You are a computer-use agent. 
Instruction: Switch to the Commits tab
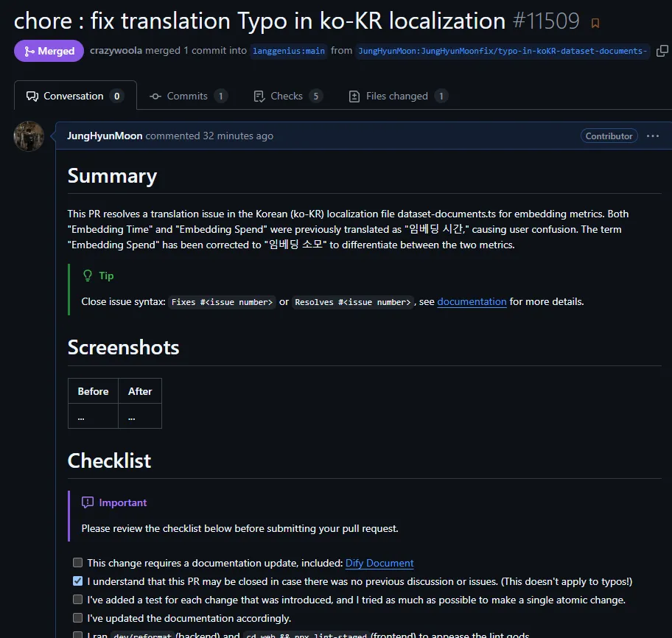189,96
